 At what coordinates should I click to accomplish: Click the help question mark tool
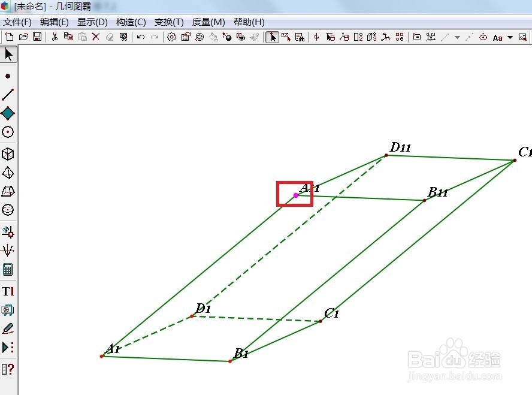(x=8, y=369)
